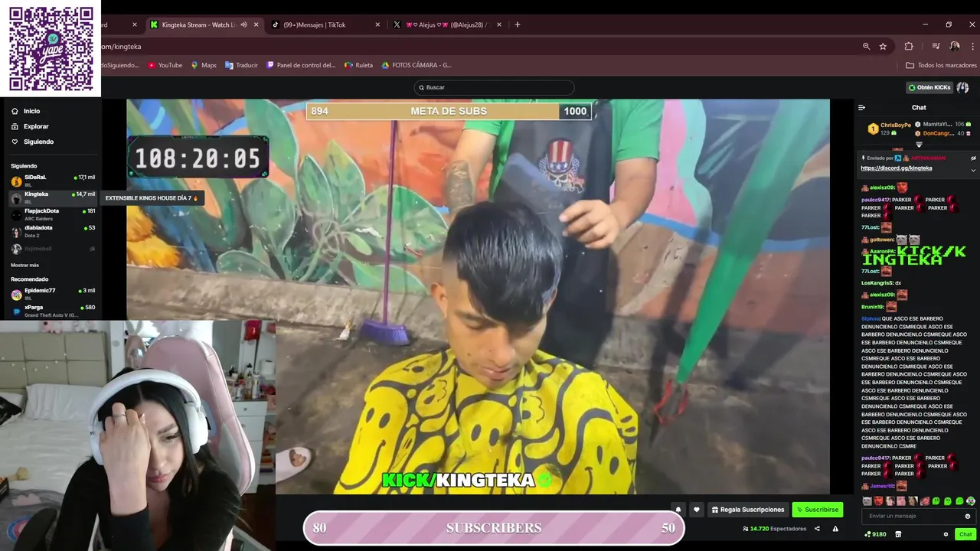Click the pink SUBSCRIBERS goal bar

(494, 528)
